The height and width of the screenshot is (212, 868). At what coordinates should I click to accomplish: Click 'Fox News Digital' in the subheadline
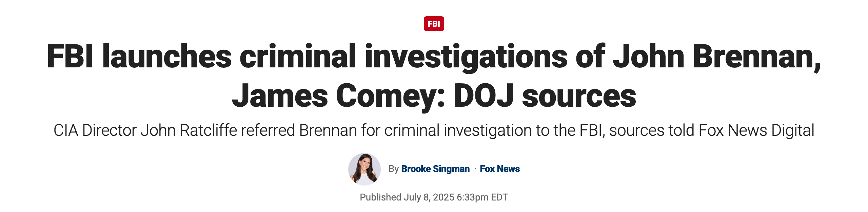756,131
